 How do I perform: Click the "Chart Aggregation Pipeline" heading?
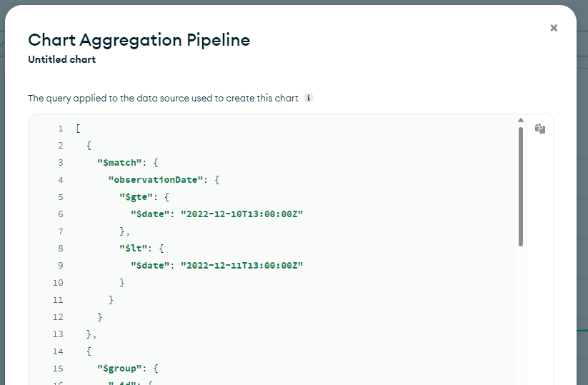click(139, 40)
